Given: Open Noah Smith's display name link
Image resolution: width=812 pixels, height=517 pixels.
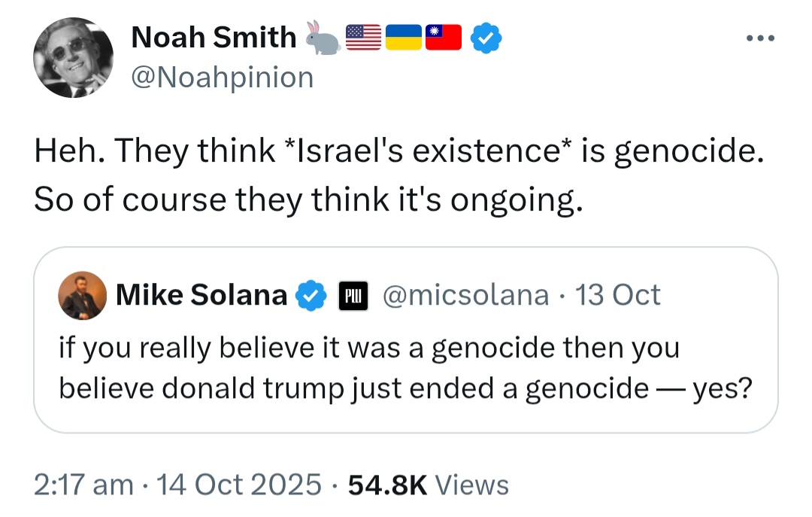Looking at the screenshot, I should (214, 38).
